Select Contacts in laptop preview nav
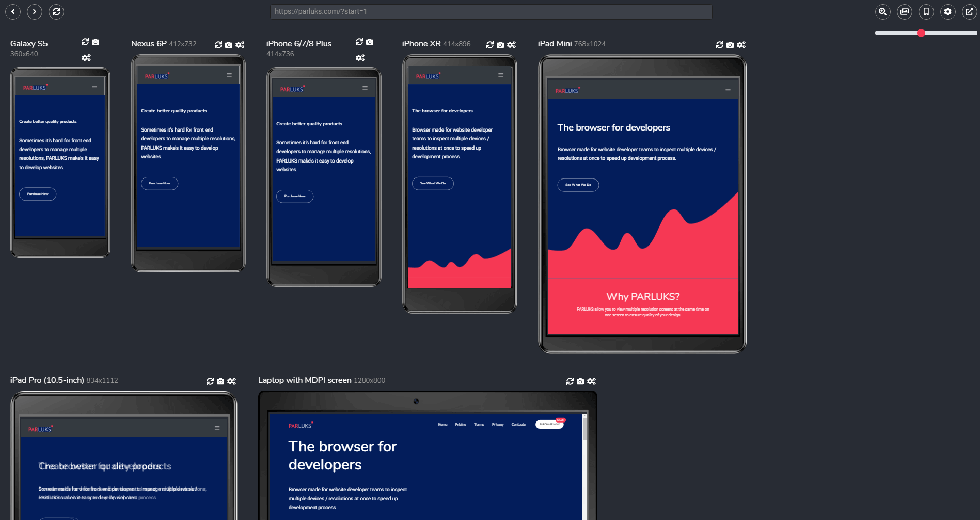The width and height of the screenshot is (980, 520). tap(518, 425)
